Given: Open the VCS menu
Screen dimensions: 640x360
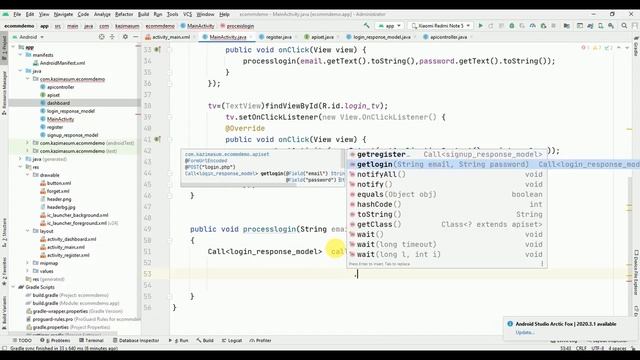Looking at the screenshot, I should pyautogui.click(x=187, y=14).
